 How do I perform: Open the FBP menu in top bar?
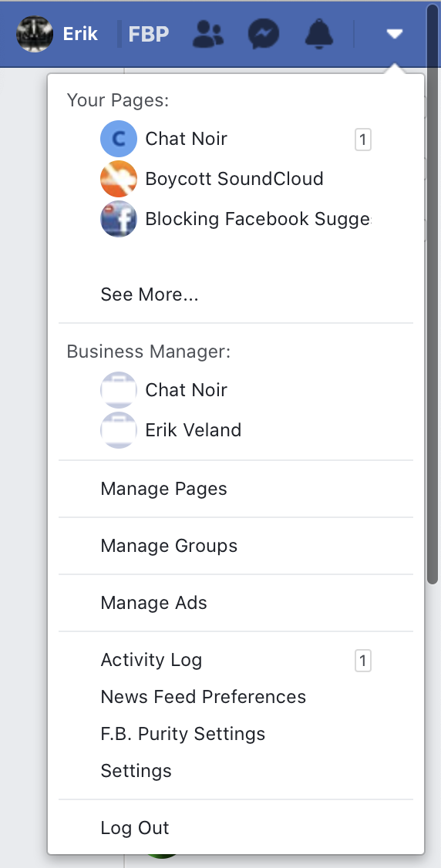point(148,35)
